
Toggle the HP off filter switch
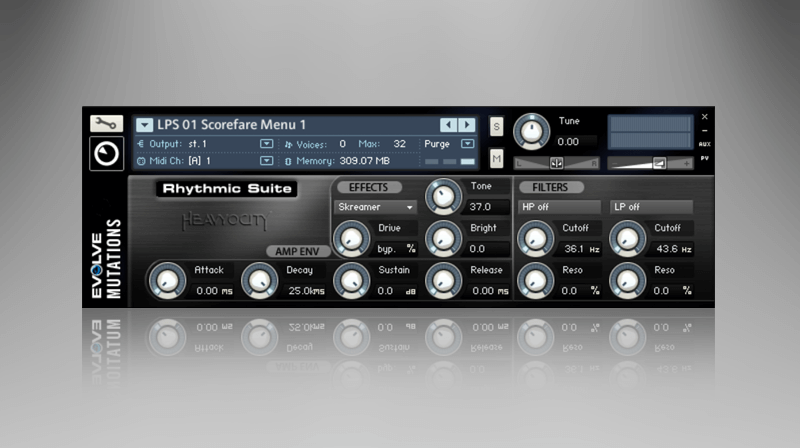coord(559,207)
